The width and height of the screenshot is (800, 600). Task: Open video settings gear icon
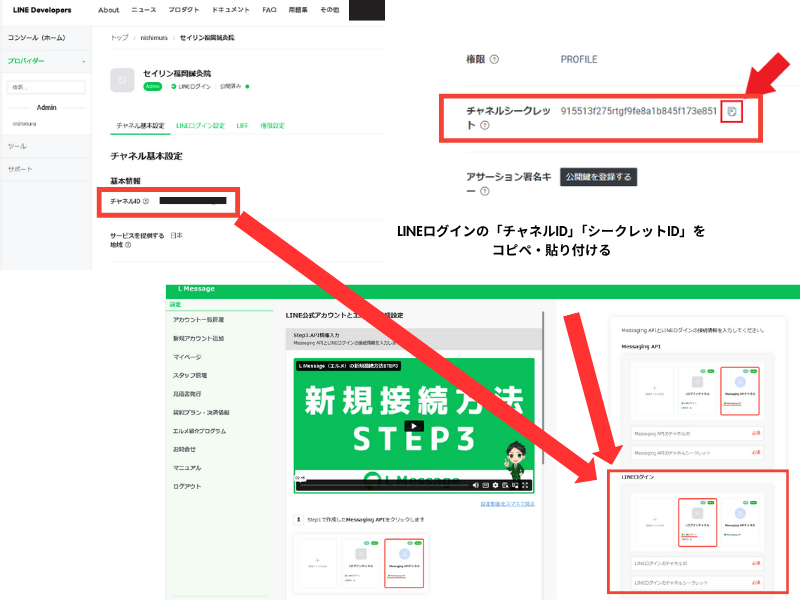[494, 486]
